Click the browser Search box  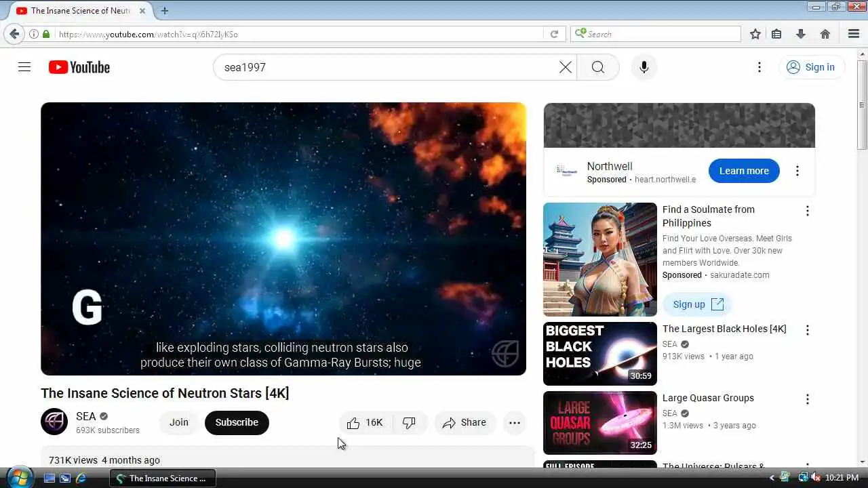(656, 34)
